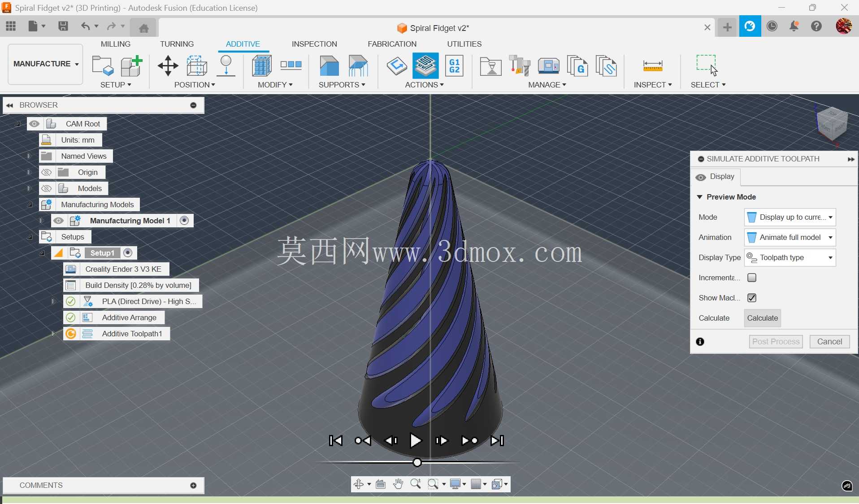Click the Measure tool icon
This screenshot has width=859, height=504.
pos(652,66)
